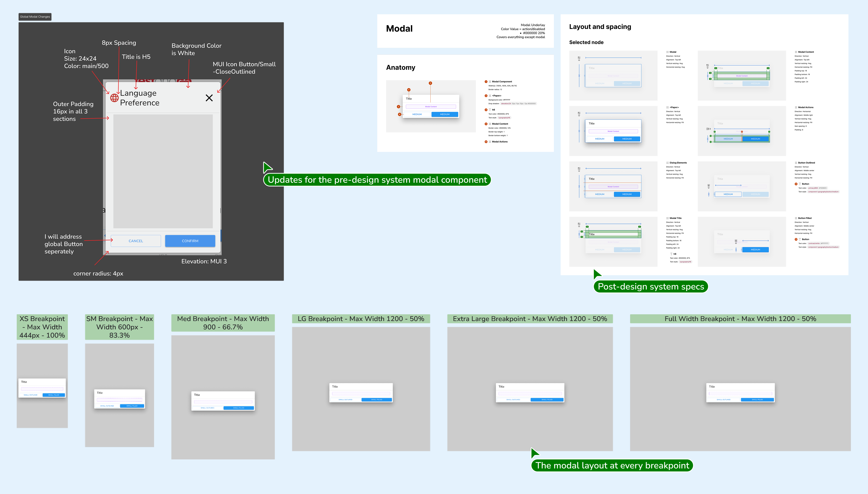Click SMALL OUTLINED button in Extra Large Breakpoint modal
The image size is (868, 494).
click(513, 400)
